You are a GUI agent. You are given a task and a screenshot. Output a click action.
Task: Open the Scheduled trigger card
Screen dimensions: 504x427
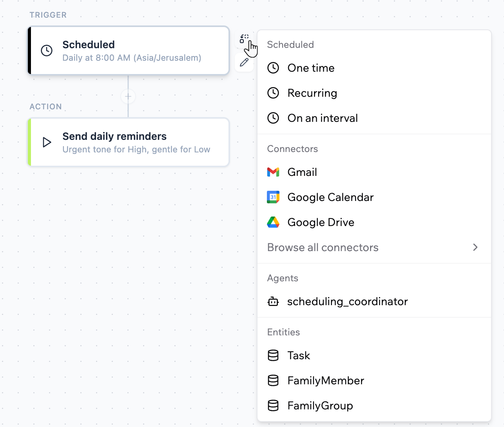[x=128, y=51]
